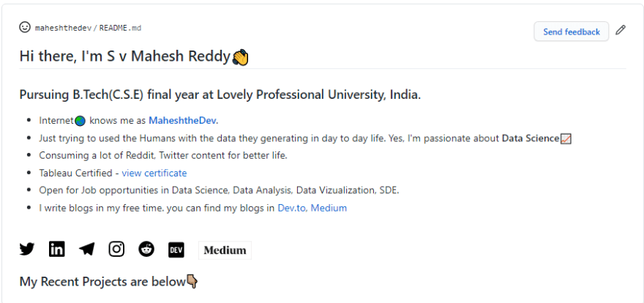Open the Telegram paper-plane icon
644x303 pixels.
pos(86,250)
